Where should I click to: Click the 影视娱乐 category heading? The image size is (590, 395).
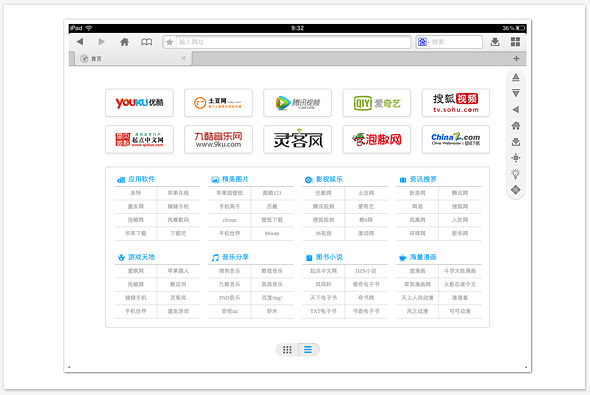pos(329,179)
